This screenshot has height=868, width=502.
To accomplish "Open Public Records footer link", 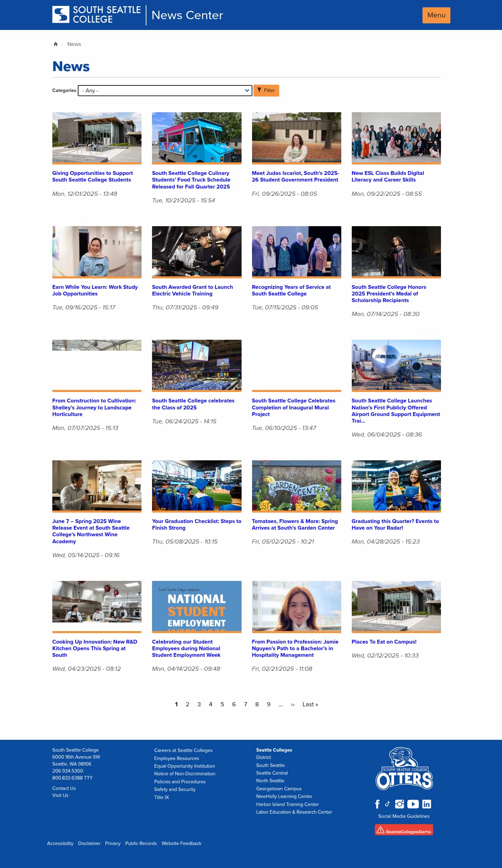I will click(x=141, y=843).
